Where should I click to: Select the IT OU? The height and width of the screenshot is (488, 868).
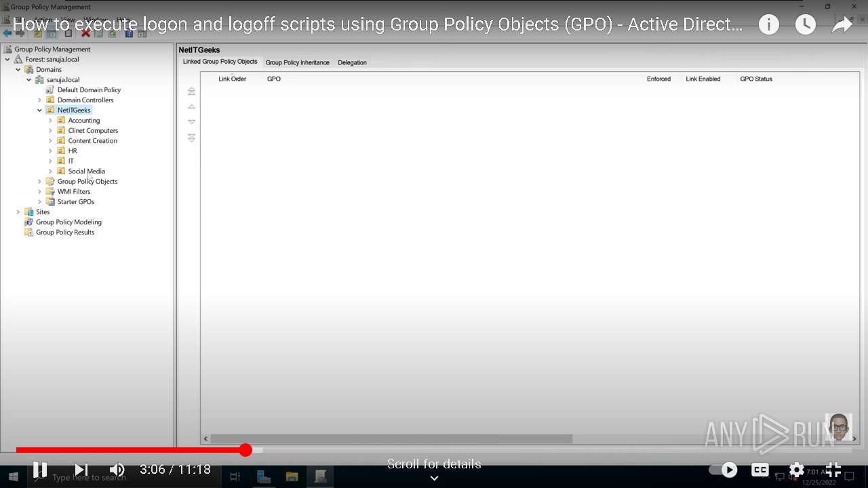click(x=71, y=161)
